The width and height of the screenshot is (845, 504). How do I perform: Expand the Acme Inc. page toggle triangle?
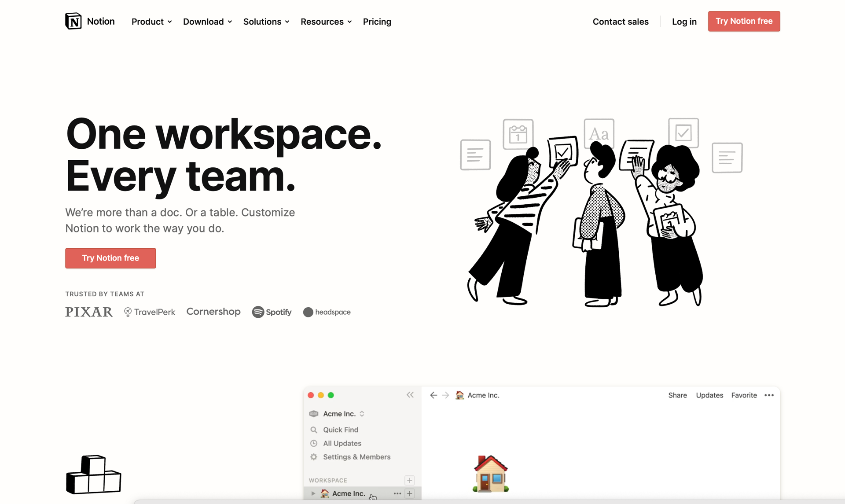point(313,493)
